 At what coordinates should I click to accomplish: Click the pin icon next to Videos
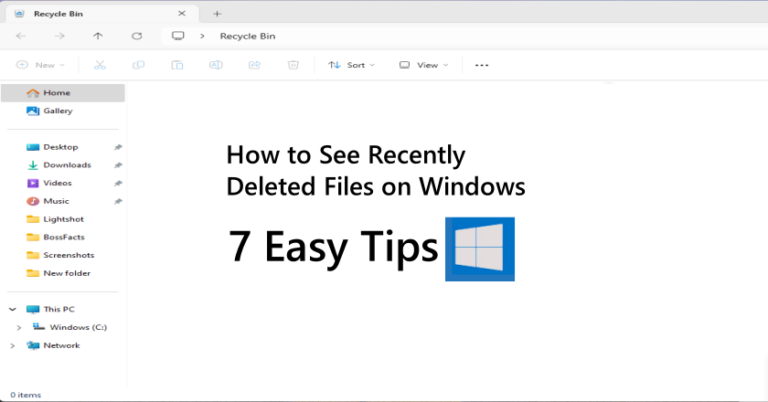(118, 183)
